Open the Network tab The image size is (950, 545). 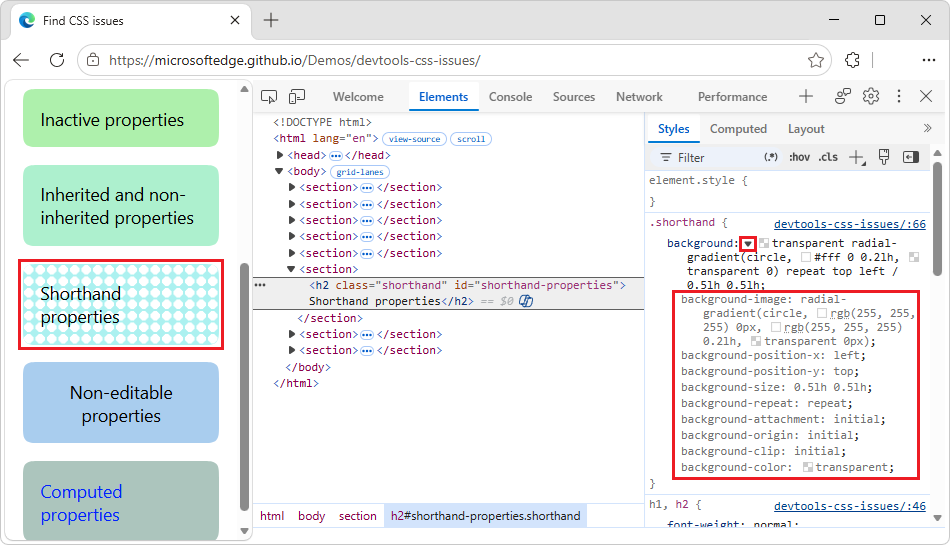[x=639, y=97]
